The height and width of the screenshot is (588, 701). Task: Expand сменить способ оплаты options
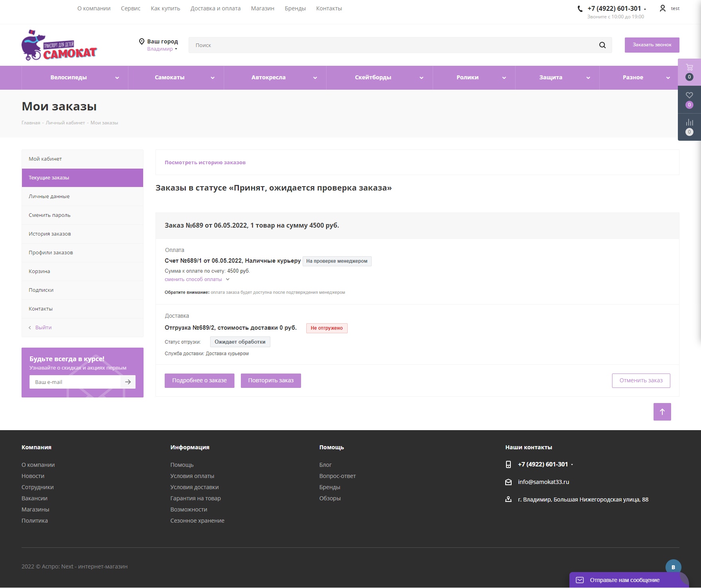click(197, 279)
